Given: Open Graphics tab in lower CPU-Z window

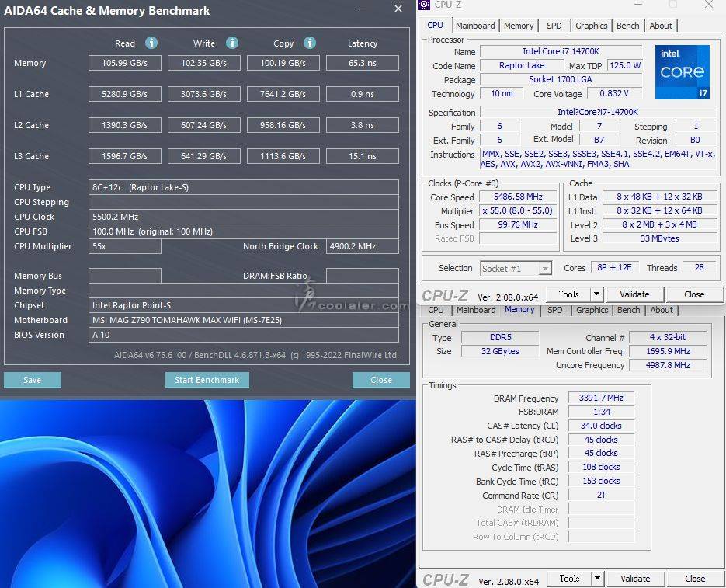Looking at the screenshot, I should 592,310.
